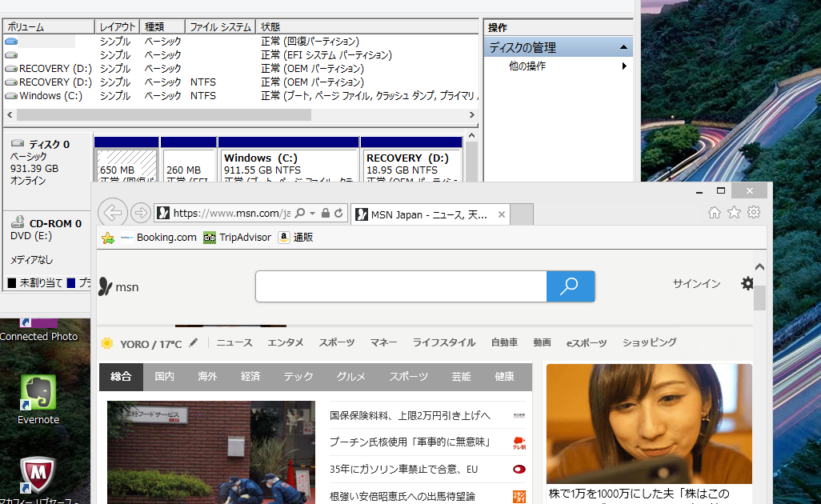
Task: Open Evernote desktop shortcut
Action: tap(38, 400)
